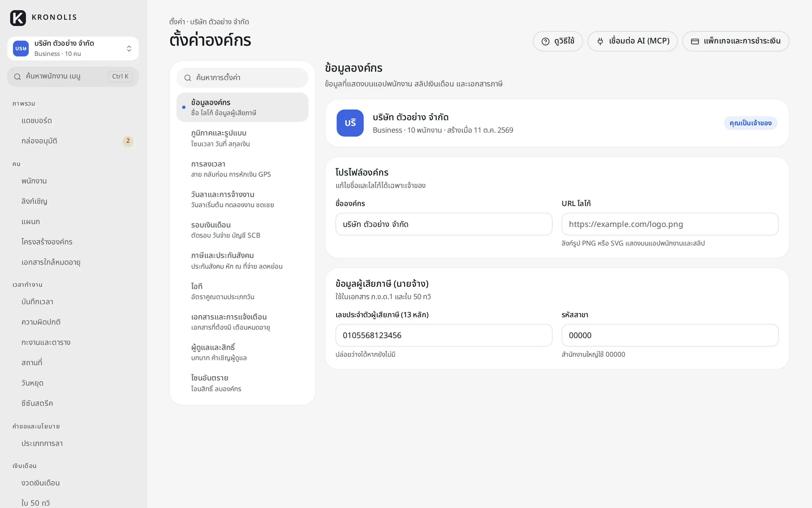Click the plug icon for เชื่อมต่อ AI (MCP)
Screen dimensions: 812x508
(600, 41)
